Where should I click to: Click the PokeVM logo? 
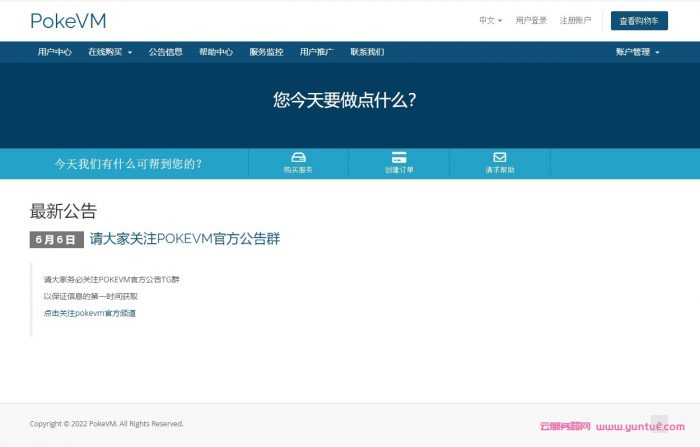point(68,21)
